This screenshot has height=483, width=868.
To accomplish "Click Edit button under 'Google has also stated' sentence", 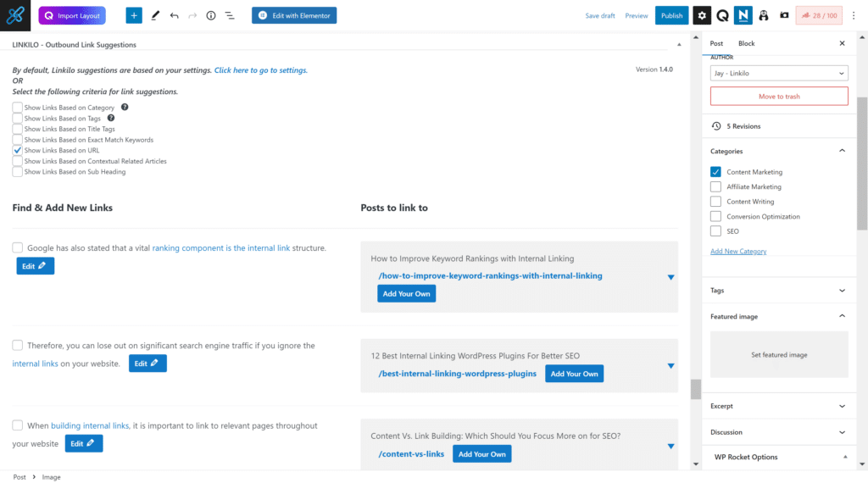I will point(35,266).
